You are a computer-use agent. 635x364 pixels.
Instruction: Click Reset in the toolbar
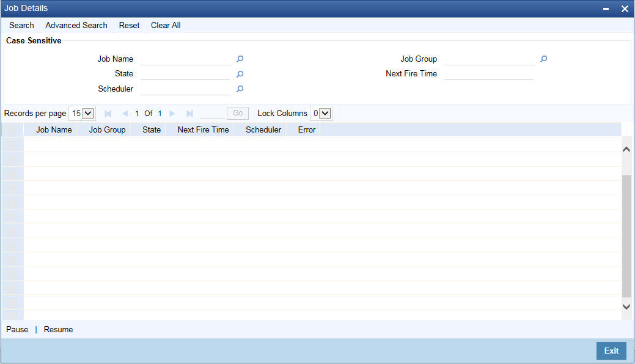tap(129, 26)
